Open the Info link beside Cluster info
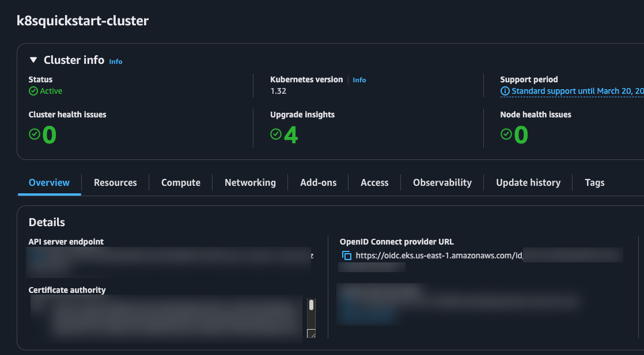 (115, 62)
